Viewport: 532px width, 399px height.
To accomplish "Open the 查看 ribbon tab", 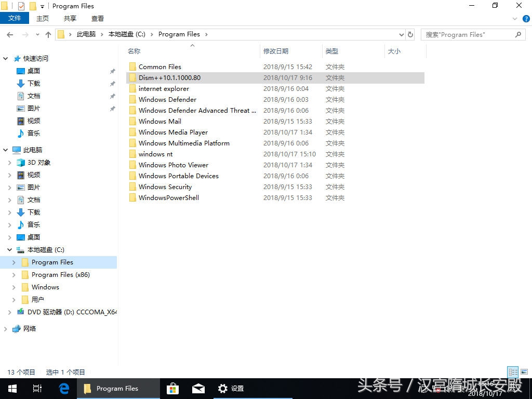I will coord(97,18).
